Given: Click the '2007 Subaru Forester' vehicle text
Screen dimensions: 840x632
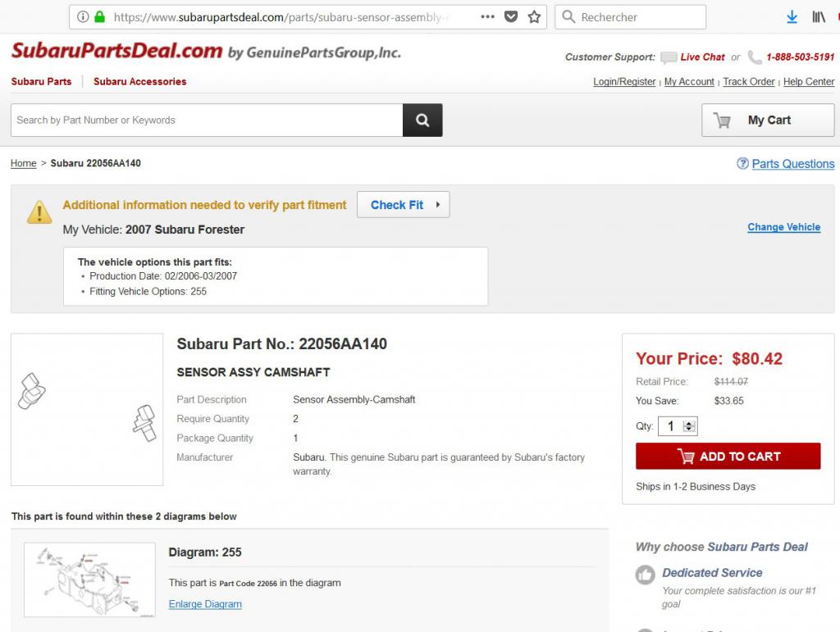Looking at the screenshot, I should coord(185,230).
